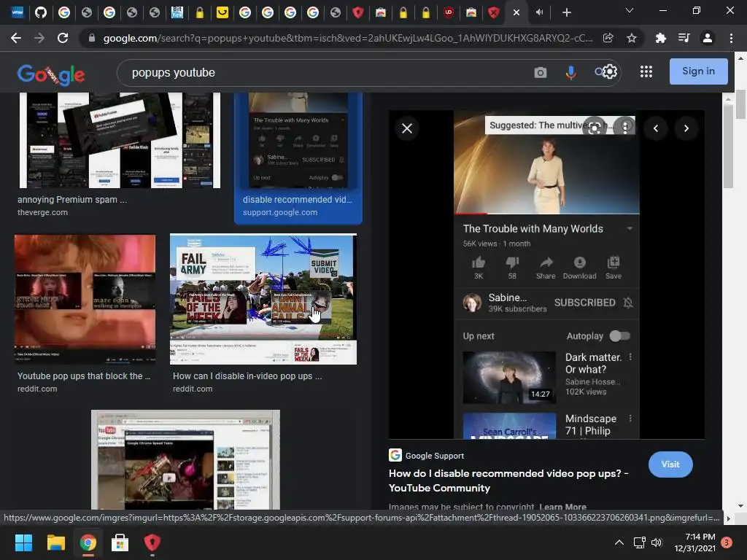Screen dimensions: 747x560
Task: Share this page from the address bar
Action: pos(608,38)
